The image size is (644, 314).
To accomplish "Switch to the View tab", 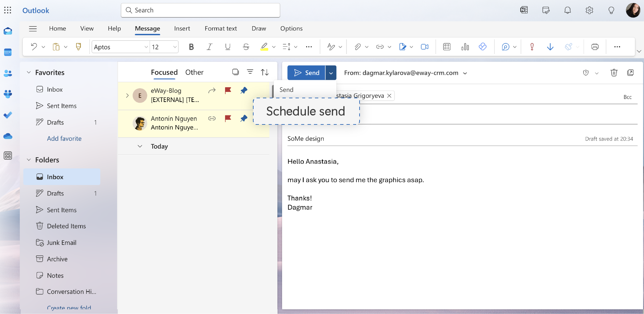I will point(87,29).
